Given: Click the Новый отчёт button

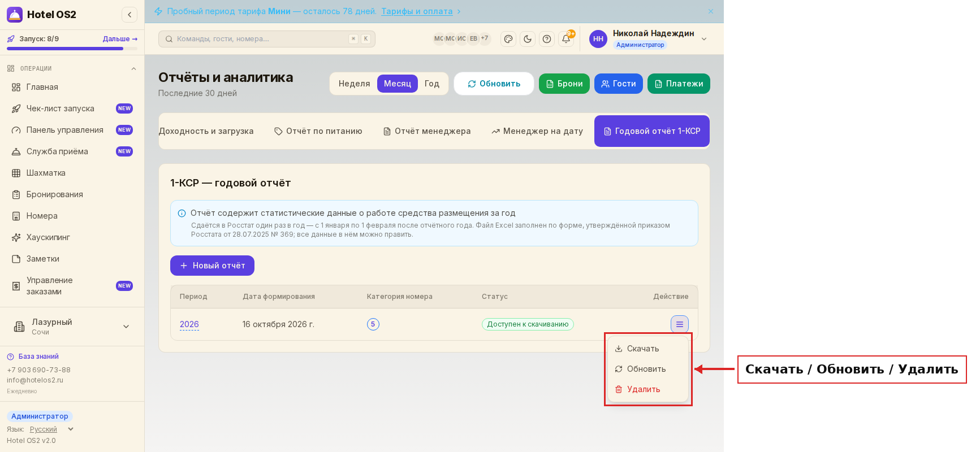Looking at the screenshot, I should tap(212, 266).
